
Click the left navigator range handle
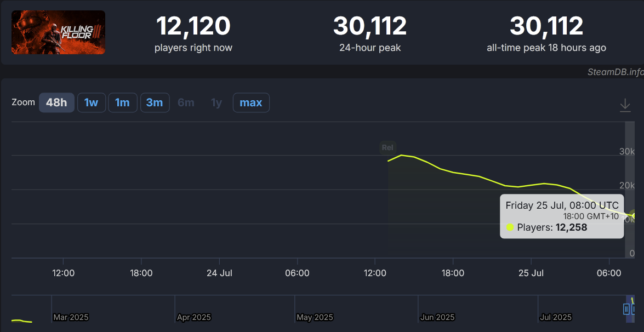(626, 308)
